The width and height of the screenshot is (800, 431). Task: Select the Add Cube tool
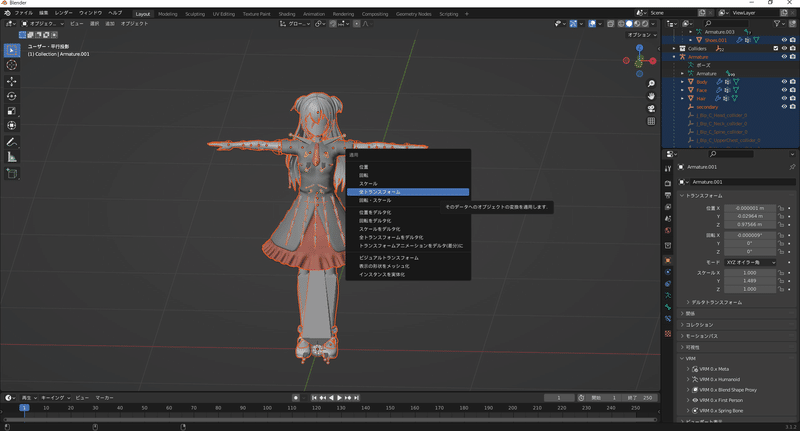pos(12,173)
